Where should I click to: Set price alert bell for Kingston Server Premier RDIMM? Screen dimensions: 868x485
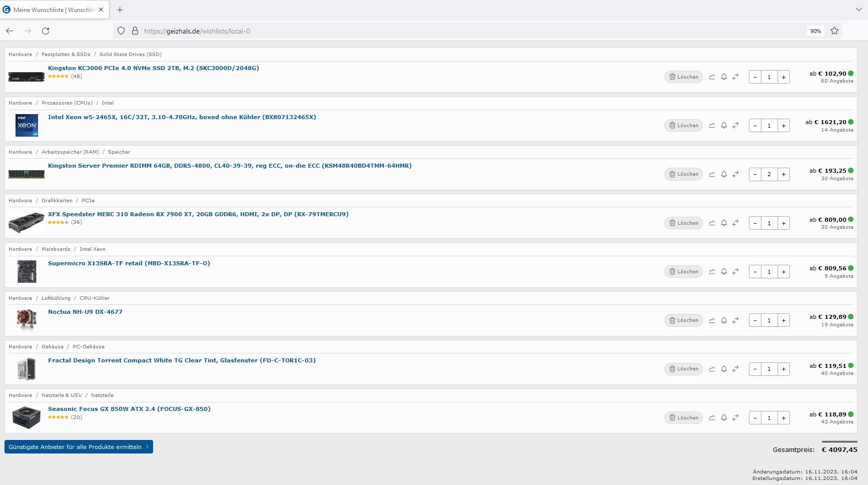pyautogui.click(x=724, y=174)
